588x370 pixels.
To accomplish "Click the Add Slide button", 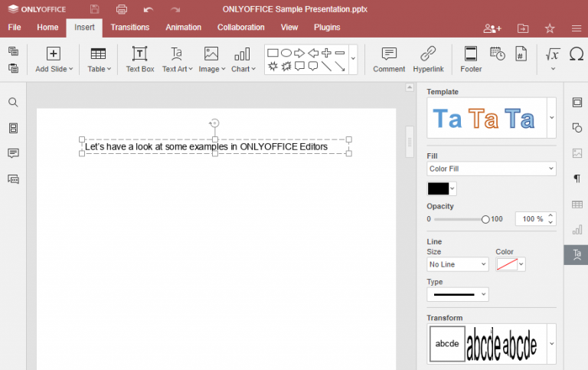I will (x=54, y=59).
